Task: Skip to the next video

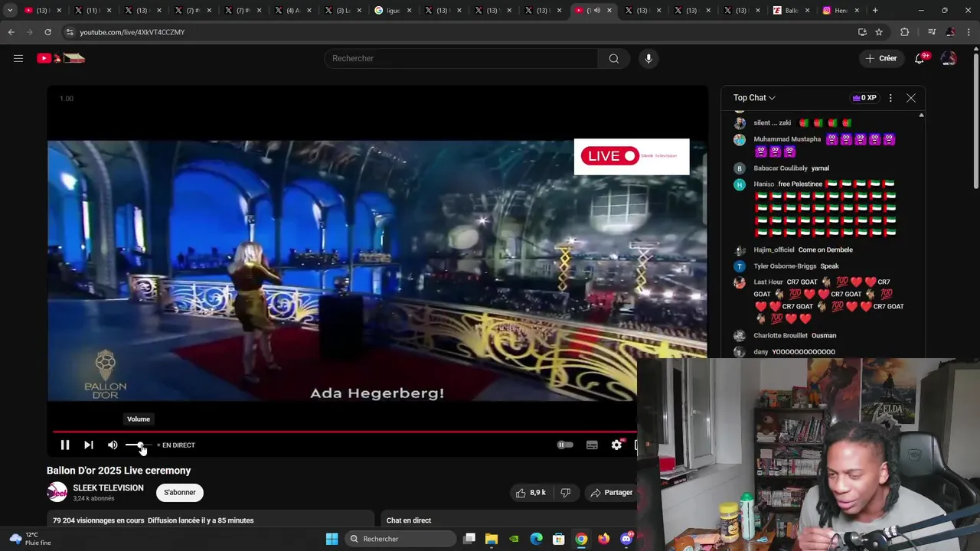Action: (89, 445)
